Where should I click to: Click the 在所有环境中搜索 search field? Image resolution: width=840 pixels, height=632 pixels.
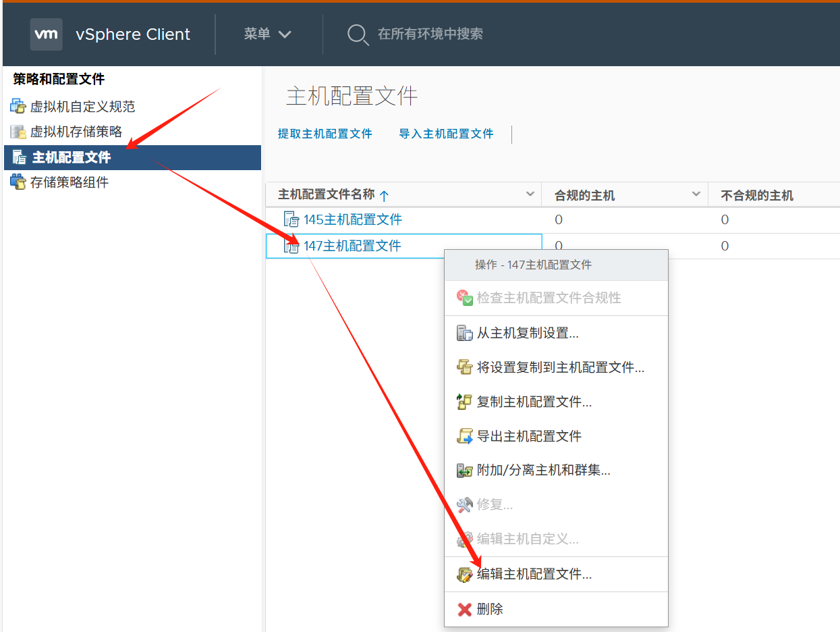[x=430, y=34]
